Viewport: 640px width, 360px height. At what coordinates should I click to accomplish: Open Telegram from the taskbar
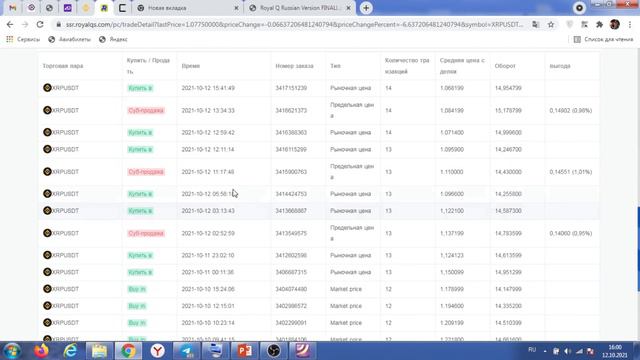(187, 351)
